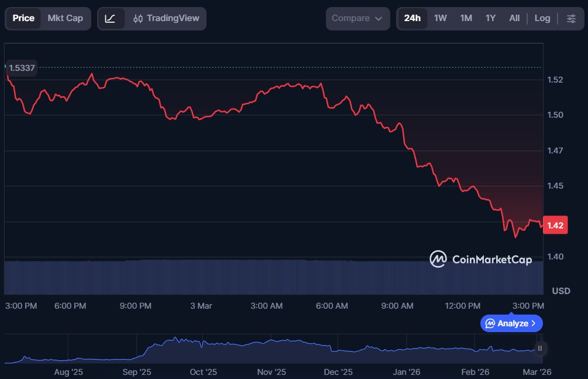Click the 1.5337 opening price label
This screenshot has height=379, width=588.
tap(22, 68)
